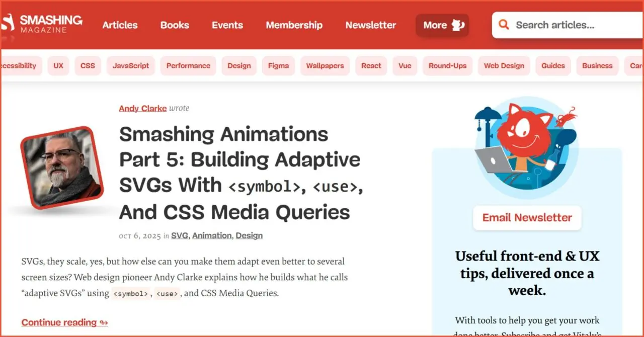Click the magnifying glass search icon
Screen dimensions: 644x337
point(504,24)
